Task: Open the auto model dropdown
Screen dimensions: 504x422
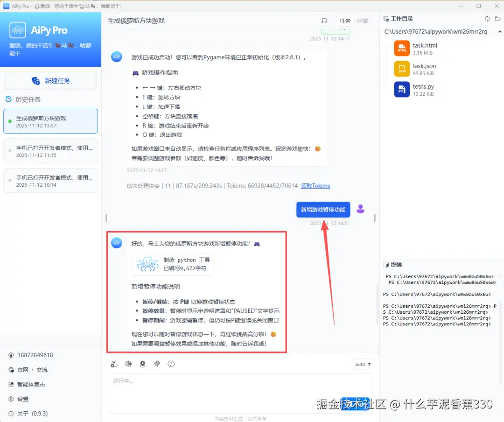Action: (x=362, y=364)
